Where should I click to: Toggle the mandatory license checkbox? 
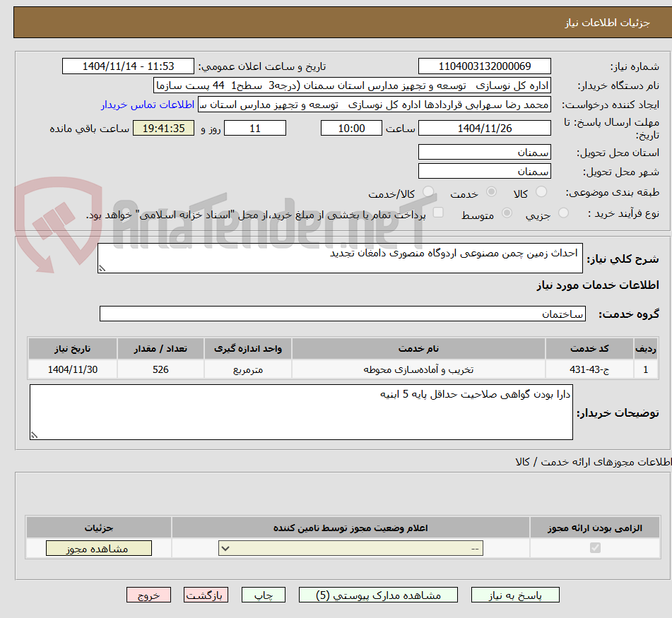tap(595, 548)
